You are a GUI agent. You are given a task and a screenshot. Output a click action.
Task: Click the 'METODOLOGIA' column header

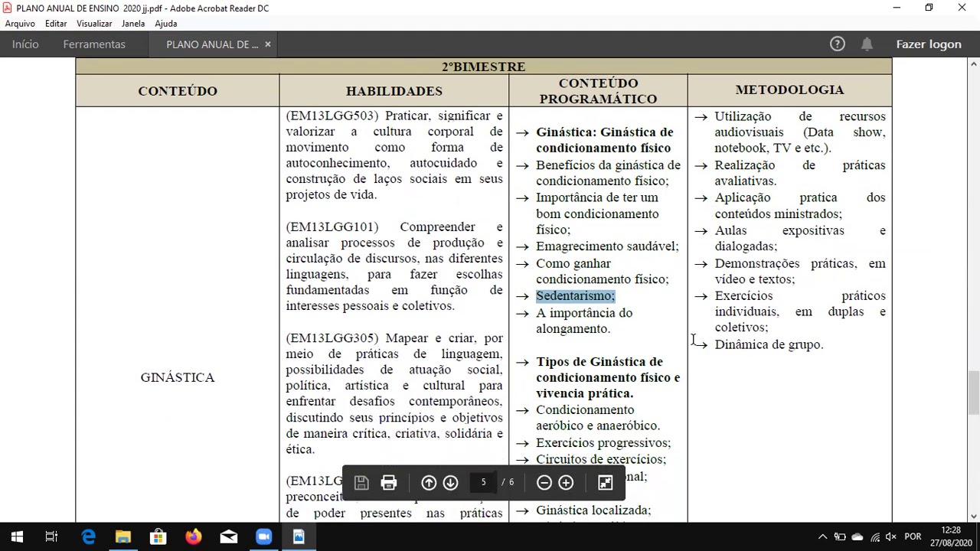tap(789, 90)
